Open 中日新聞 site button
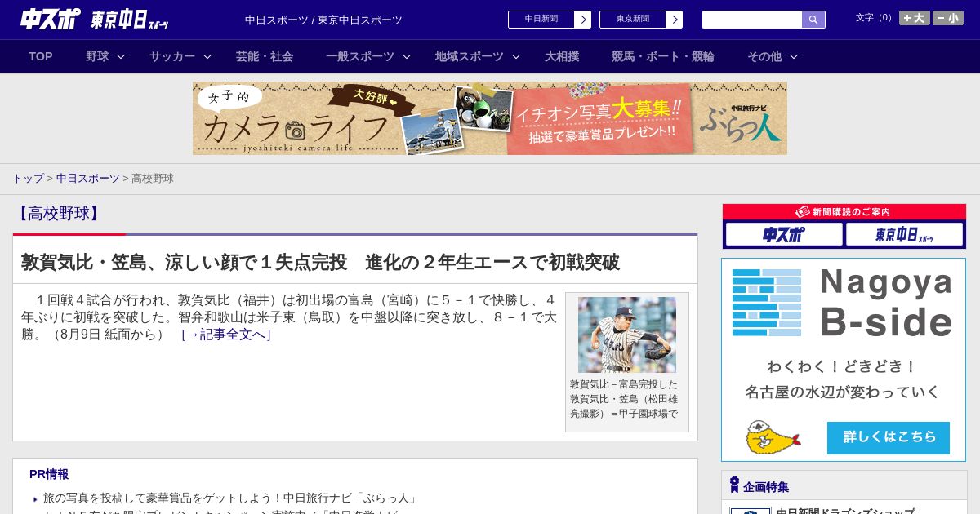 (541, 20)
